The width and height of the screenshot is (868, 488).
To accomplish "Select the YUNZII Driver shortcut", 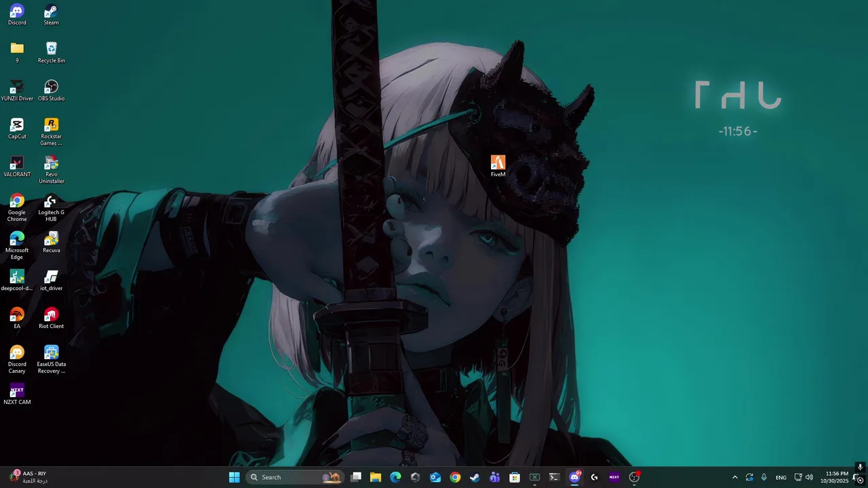I will coord(17,91).
